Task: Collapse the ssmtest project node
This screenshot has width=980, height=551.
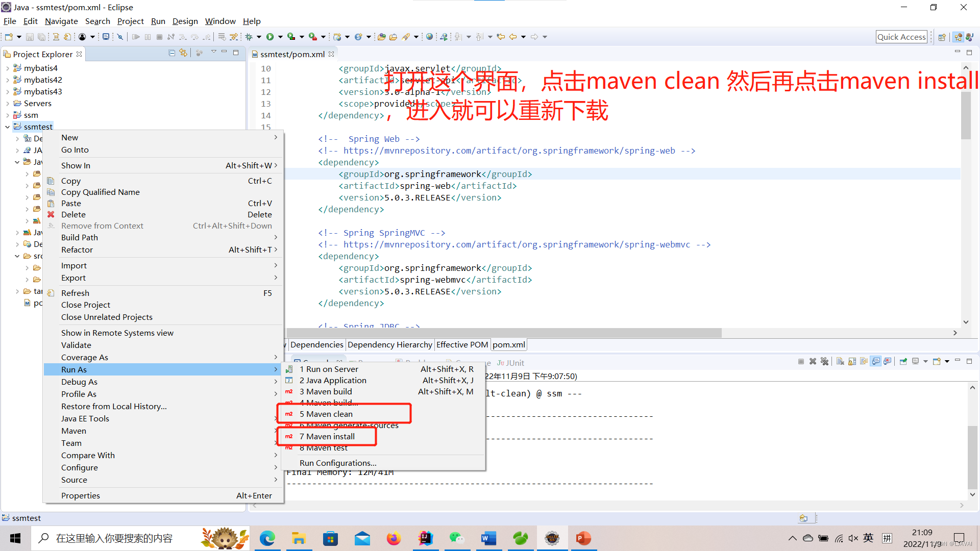Action: 7,127
